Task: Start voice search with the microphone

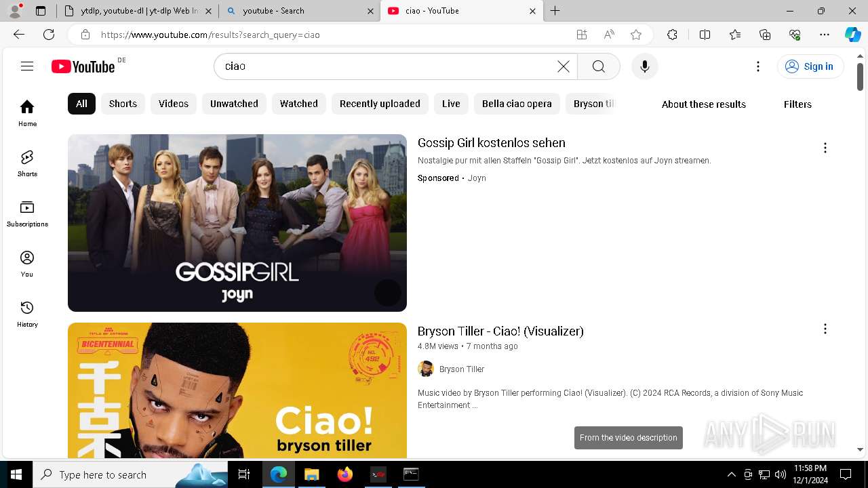Action: pos(644,66)
